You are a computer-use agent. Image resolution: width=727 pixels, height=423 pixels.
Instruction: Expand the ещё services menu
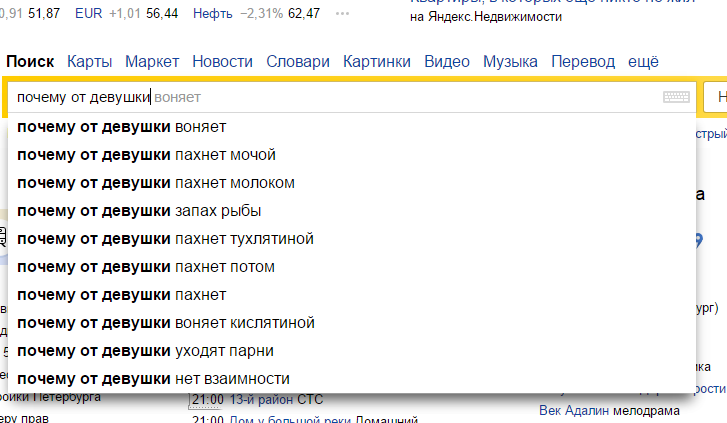coord(644,62)
